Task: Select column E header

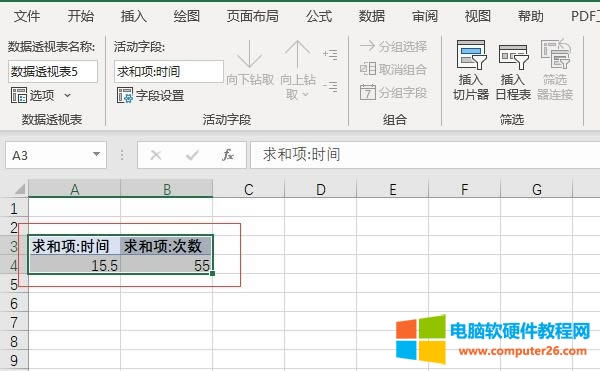Action: pos(393,189)
